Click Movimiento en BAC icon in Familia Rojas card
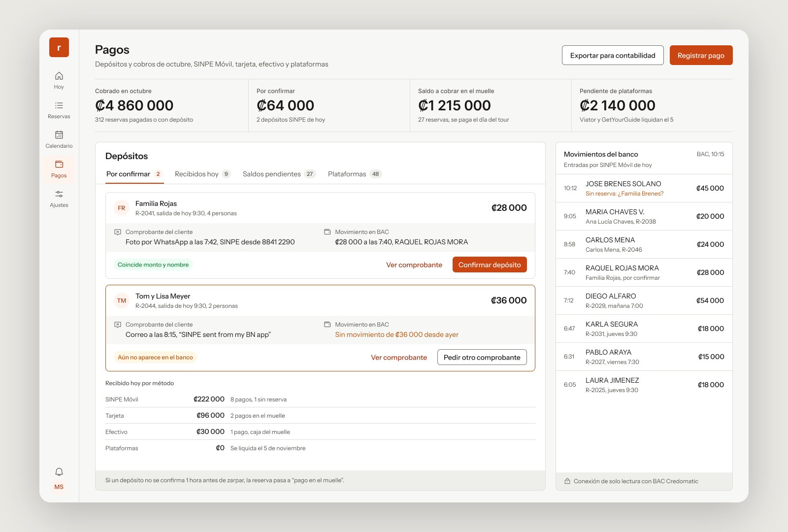Viewport: 788px width, 532px height. click(327, 232)
